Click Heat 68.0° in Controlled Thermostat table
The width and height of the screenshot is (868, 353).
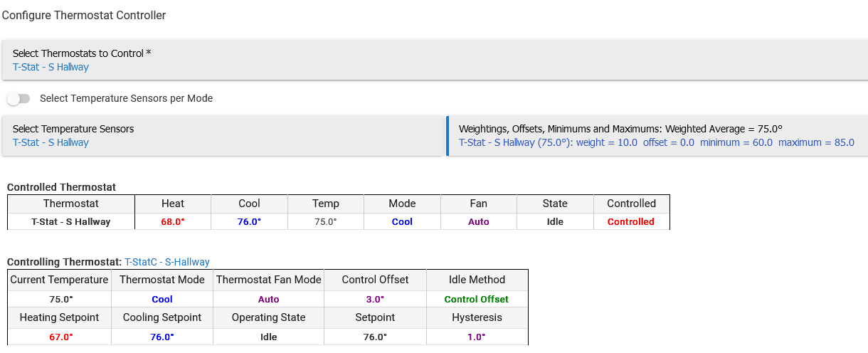tap(173, 222)
